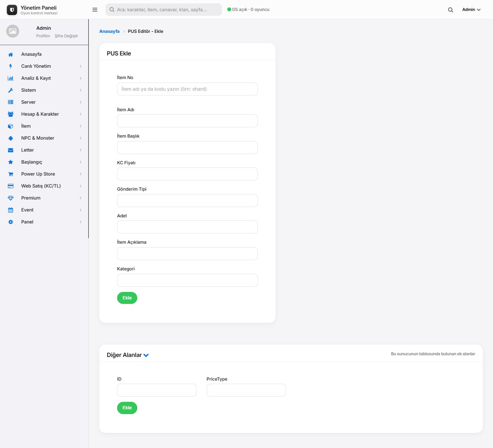Expand the Power Up Store chevron

pyautogui.click(x=81, y=174)
